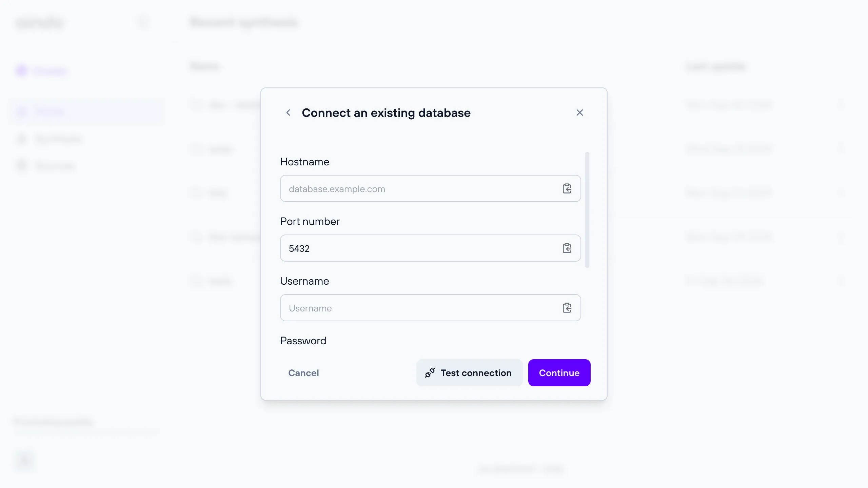Click the paste icon in Username field

(567, 308)
